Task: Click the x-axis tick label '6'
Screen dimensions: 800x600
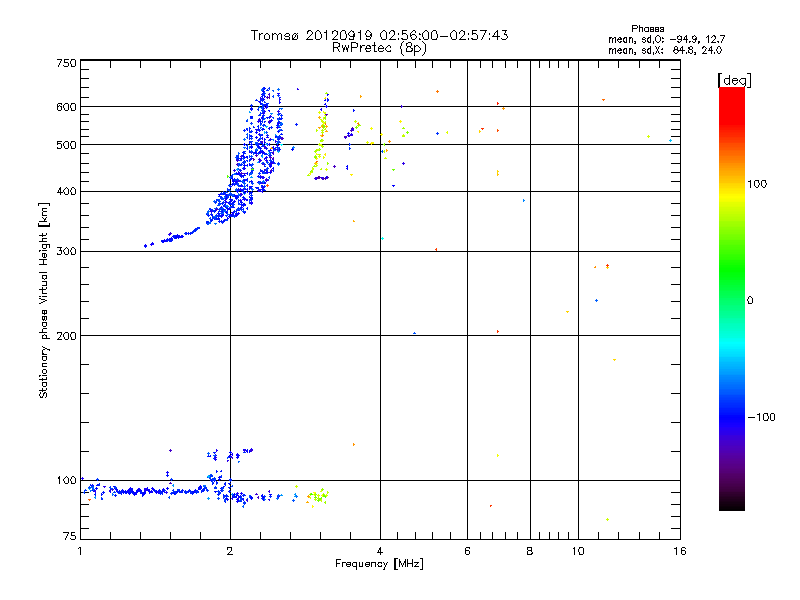Action: [x=467, y=551]
